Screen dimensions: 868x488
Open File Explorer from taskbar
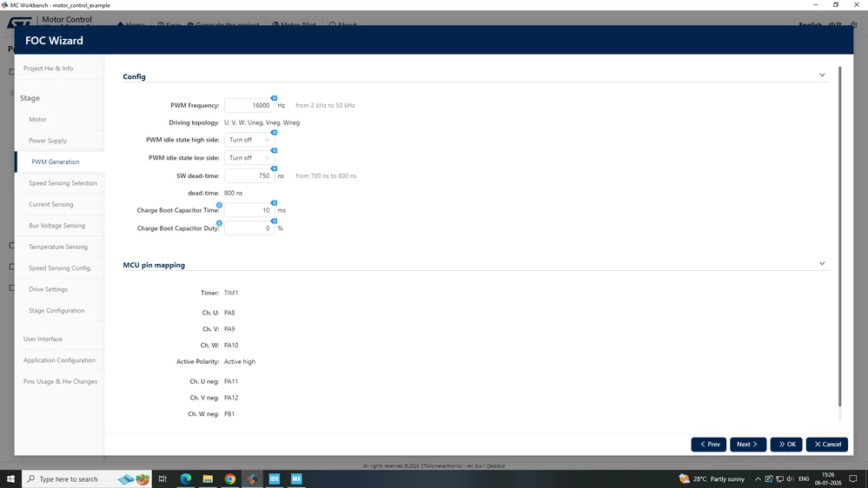click(208, 478)
